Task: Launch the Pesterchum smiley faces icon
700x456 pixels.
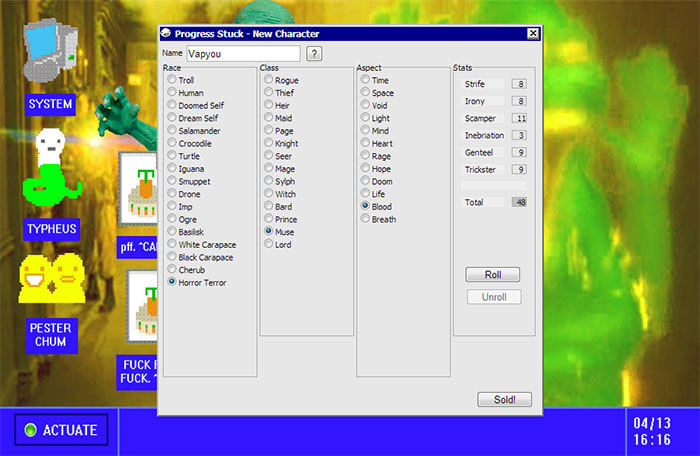Action: 52,279
